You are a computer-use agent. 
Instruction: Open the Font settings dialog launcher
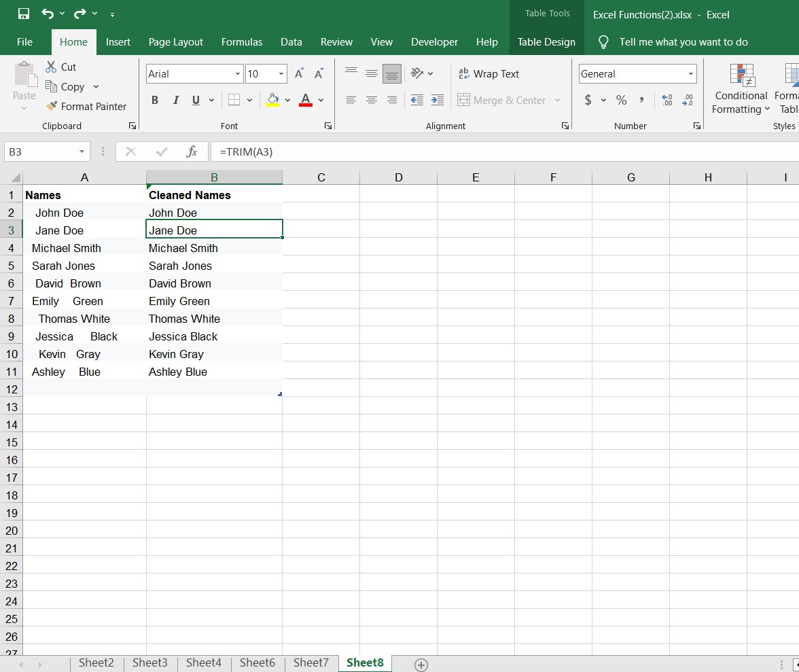(x=328, y=126)
